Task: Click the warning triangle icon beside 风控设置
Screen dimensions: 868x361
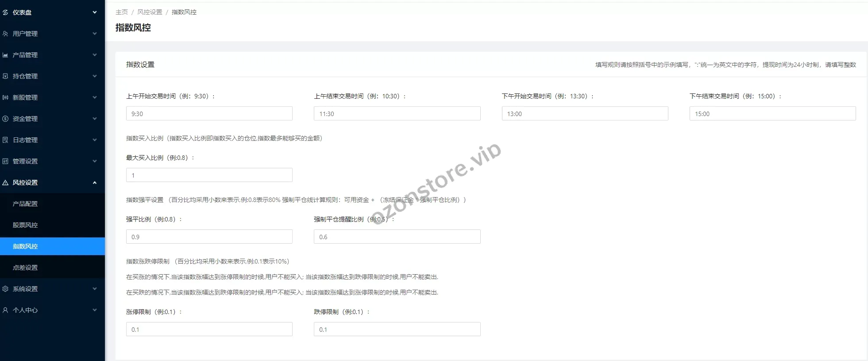Action: click(x=5, y=182)
